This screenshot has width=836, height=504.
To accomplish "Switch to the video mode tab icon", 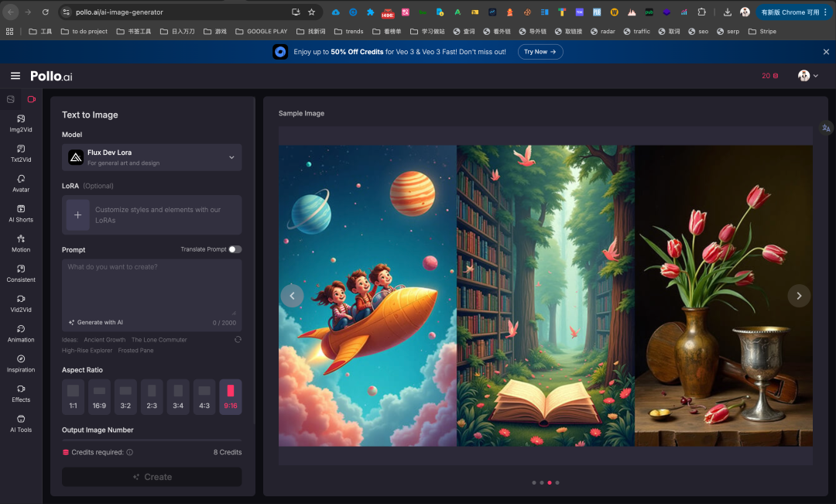I will (32, 99).
